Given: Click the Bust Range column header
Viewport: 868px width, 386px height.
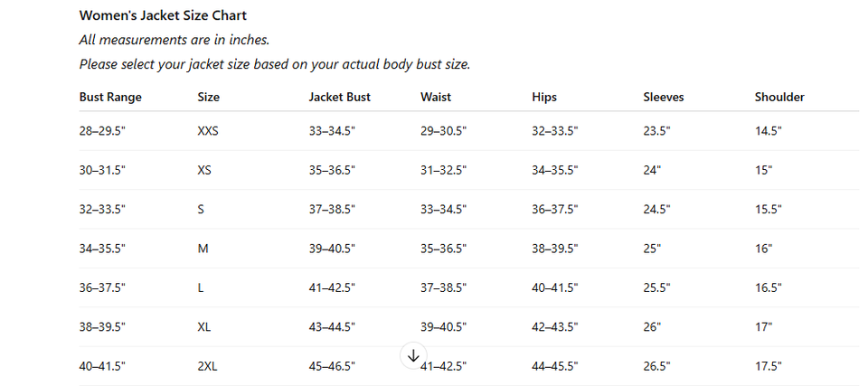Looking at the screenshot, I should point(110,97).
